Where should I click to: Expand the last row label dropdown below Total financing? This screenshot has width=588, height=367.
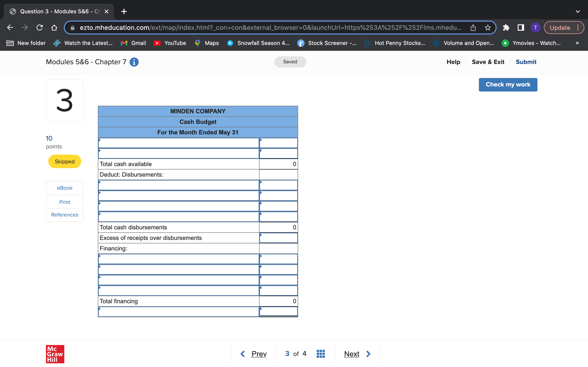pyautogui.click(x=178, y=312)
